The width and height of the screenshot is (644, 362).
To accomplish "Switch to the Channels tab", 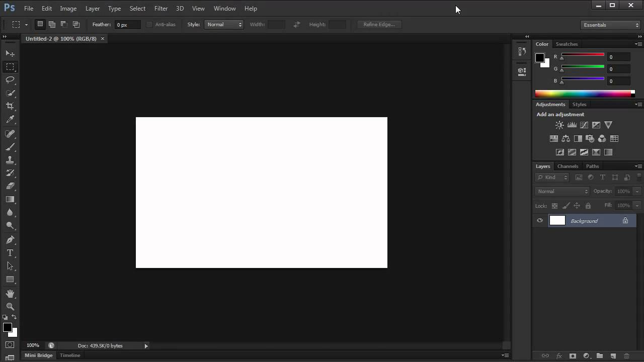I will pos(568,166).
